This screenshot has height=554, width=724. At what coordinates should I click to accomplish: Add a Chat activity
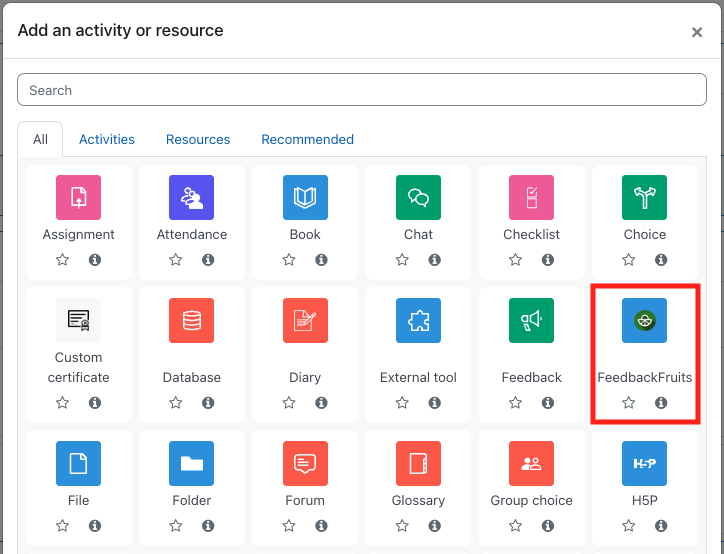(x=418, y=198)
